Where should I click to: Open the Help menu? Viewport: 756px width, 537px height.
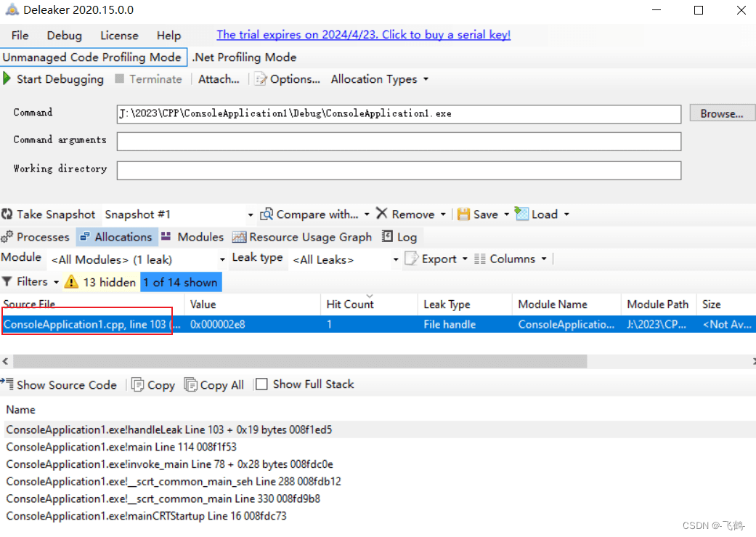coord(168,35)
